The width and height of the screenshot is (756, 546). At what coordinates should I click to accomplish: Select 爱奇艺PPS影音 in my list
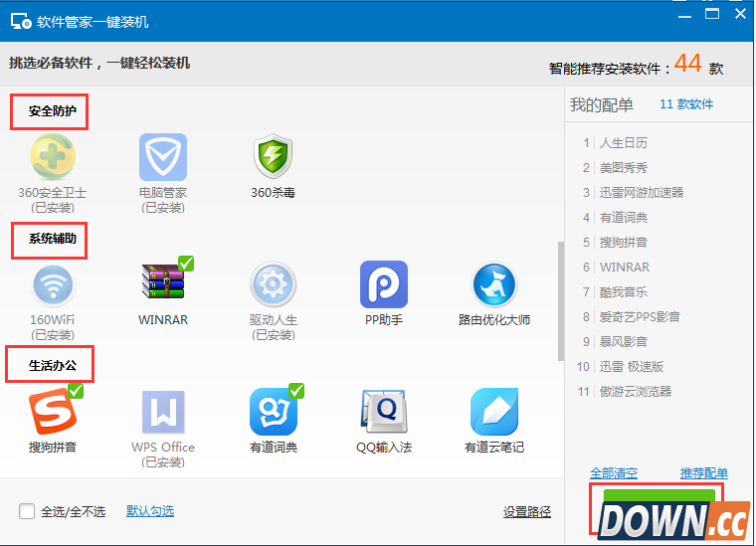640,317
